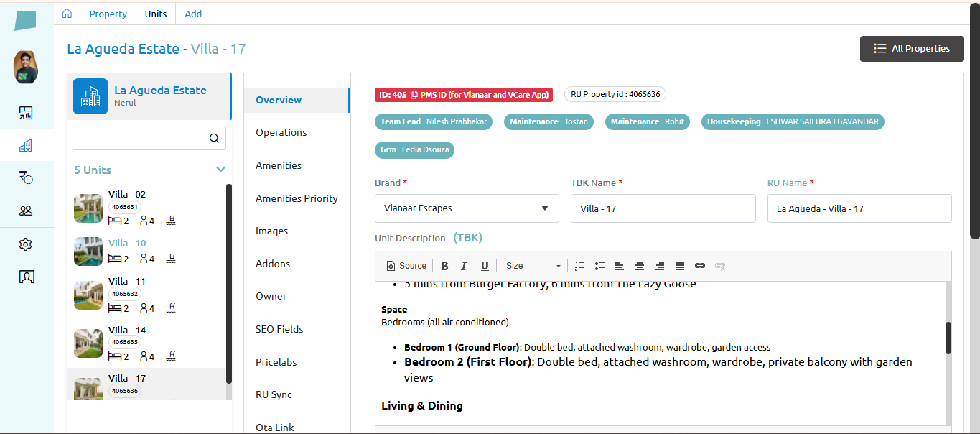This screenshot has width=980, height=434.
Task: Collapse the 5 Units list chevron
Action: point(220,170)
